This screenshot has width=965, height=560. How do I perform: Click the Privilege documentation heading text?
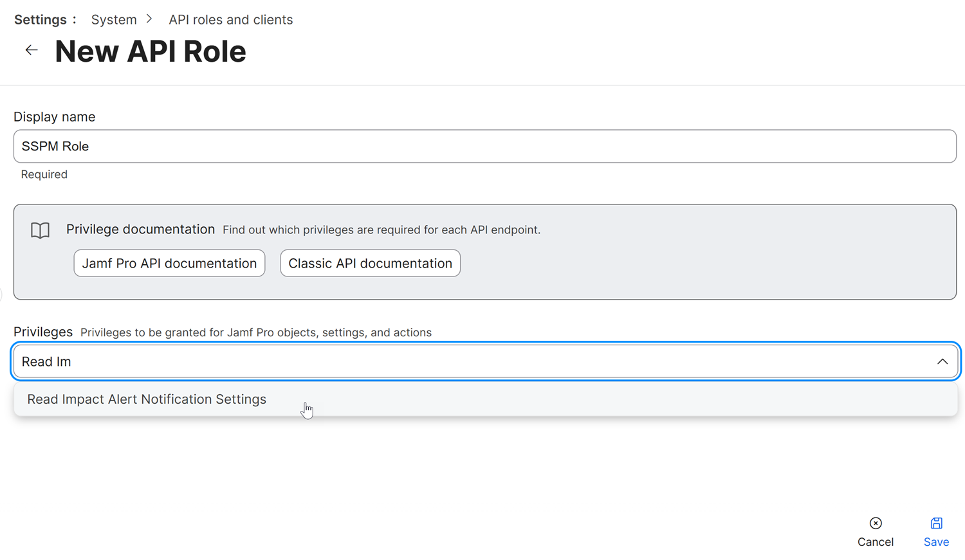tap(140, 230)
